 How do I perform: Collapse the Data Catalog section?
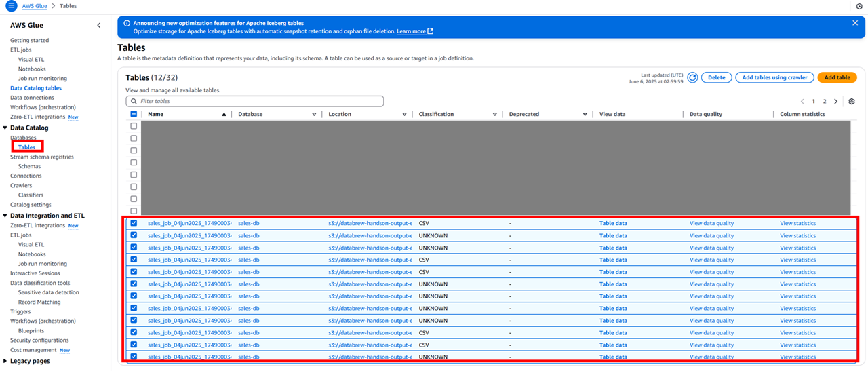(5, 128)
